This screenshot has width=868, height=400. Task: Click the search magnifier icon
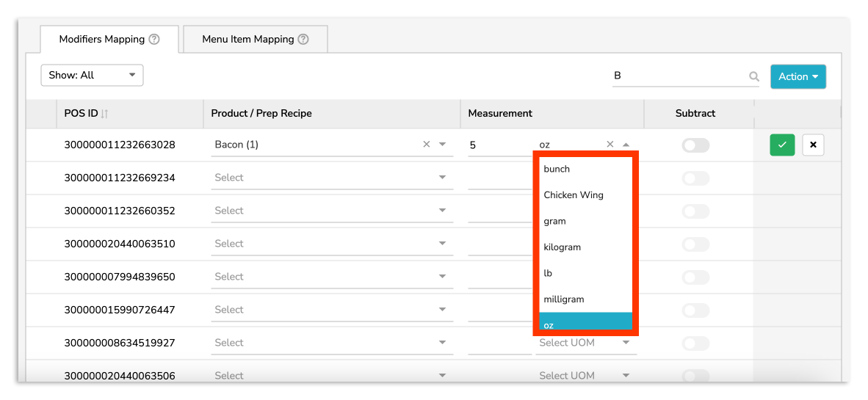coord(753,76)
